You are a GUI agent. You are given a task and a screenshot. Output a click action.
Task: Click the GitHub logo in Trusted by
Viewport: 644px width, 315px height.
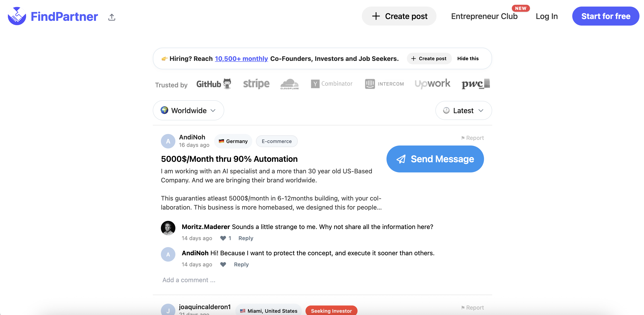click(214, 84)
